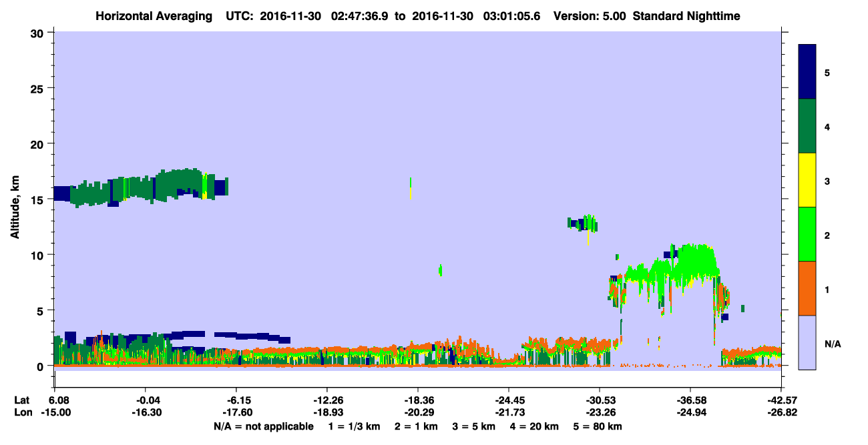Image resolution: width=868 pixels, height=445 pixels.
Task: Click 'Version: 5.00' in the title
Action: click(590, 16)
